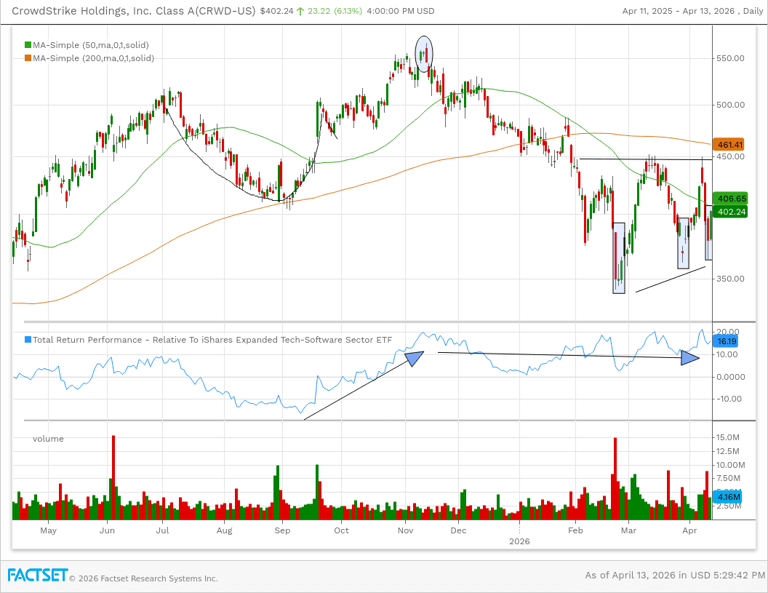This screenshot has height=593, width=768.
Task: Click the blue arrowhead at the November relative performance peak
Action: tap(412, 356)
